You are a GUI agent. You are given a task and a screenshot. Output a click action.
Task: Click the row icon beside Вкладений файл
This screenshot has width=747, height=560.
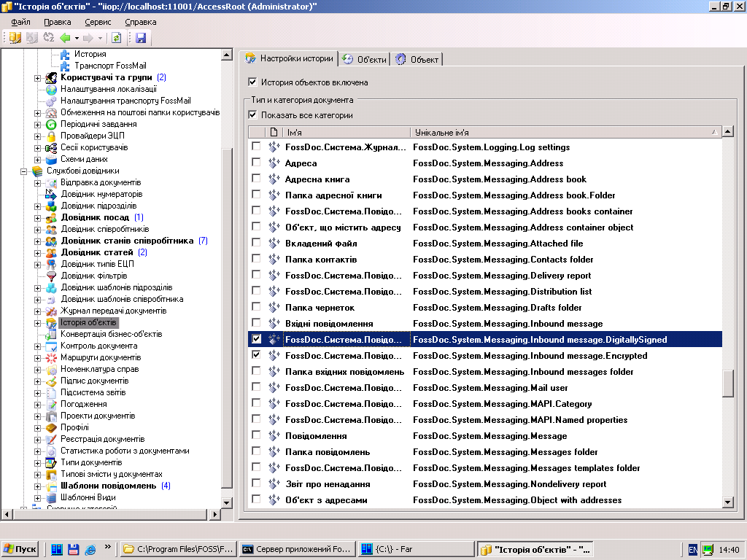(274, 244)
